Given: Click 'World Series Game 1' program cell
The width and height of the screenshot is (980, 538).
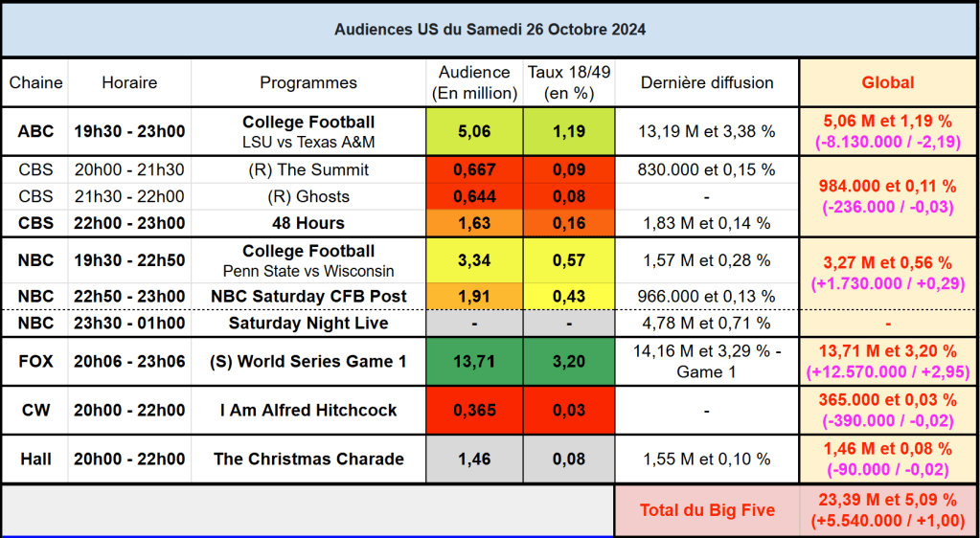Looking at the screenshot, I should (x=308, y=362).
